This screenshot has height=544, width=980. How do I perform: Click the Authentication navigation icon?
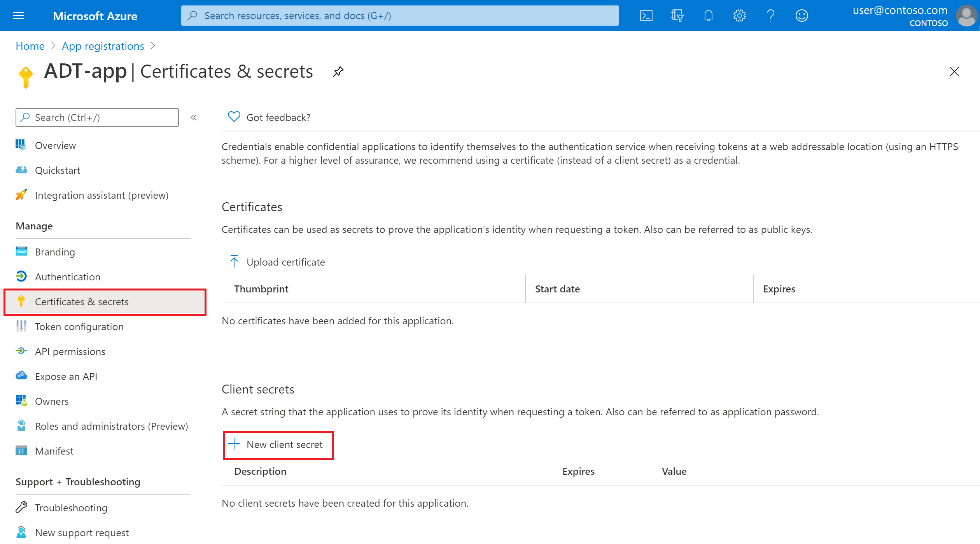click(x=19, y=276)
